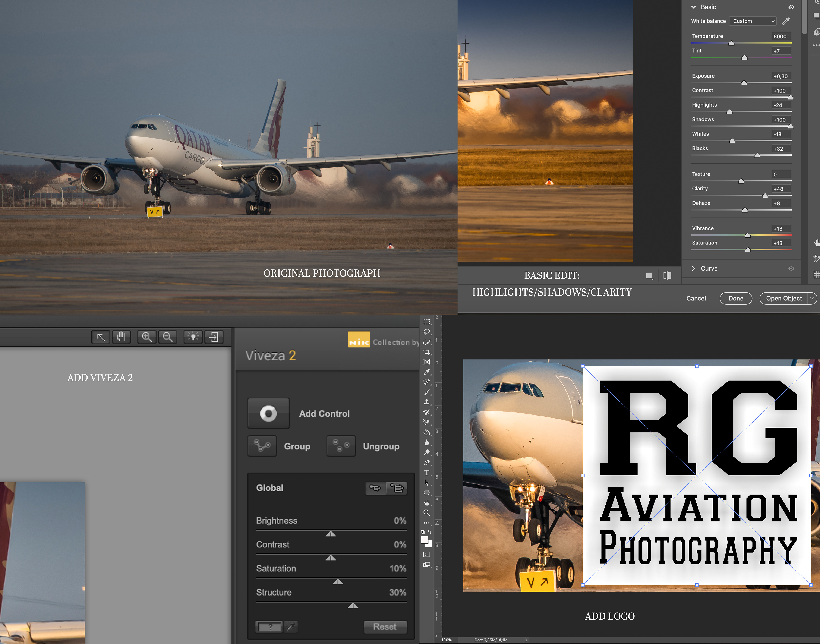
Task: Select the Pen tool
Action: point(427,463)
